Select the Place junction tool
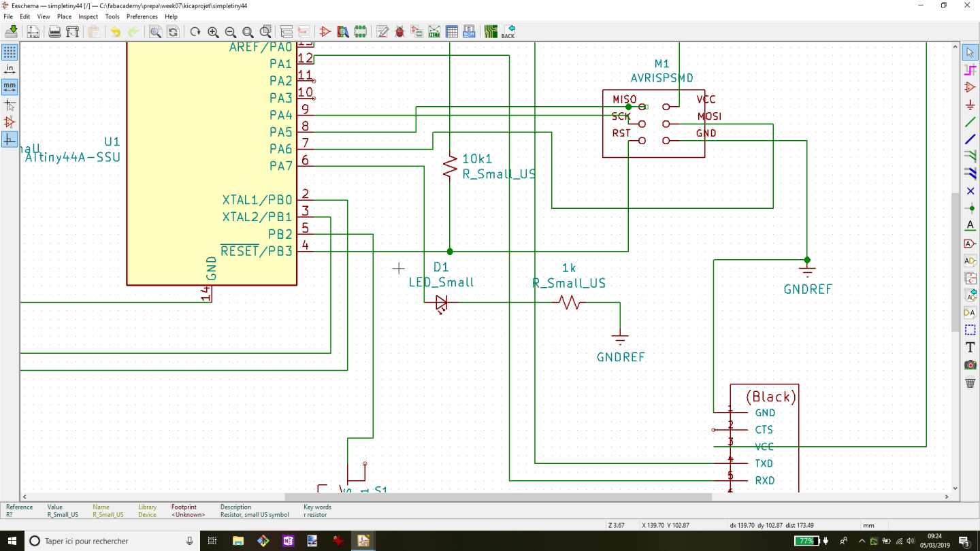Screen dimensions: 980x551 tap(970, 209)
